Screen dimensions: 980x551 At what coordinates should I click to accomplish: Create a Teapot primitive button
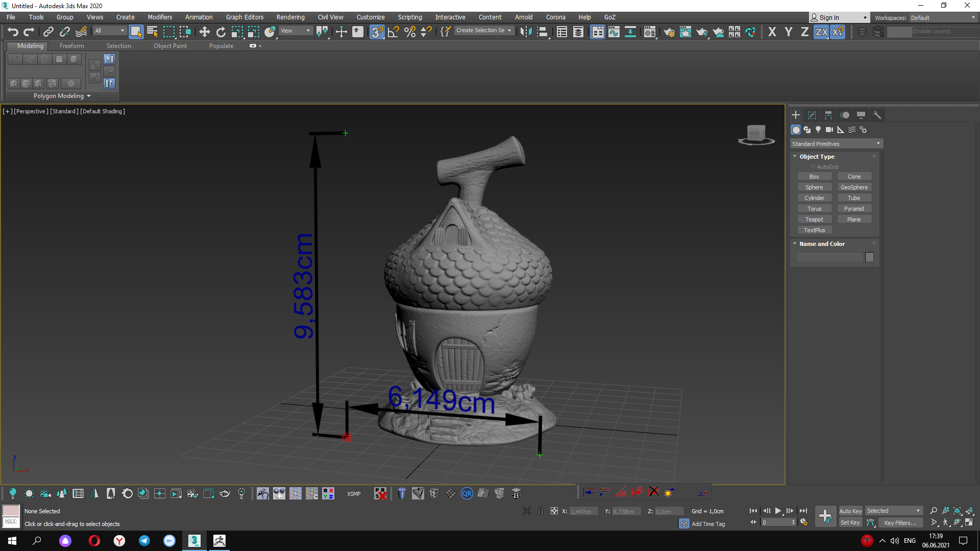814,219
